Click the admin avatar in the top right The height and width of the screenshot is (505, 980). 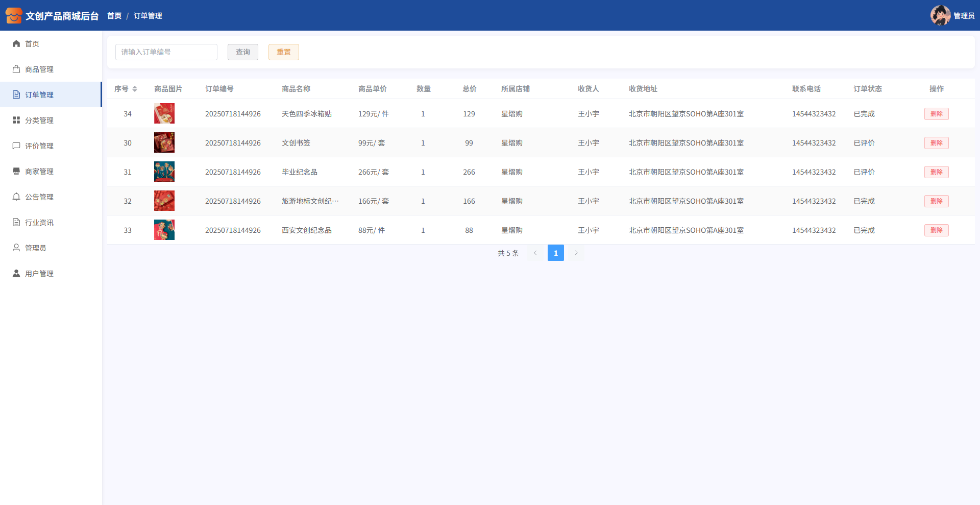[940, 15]
